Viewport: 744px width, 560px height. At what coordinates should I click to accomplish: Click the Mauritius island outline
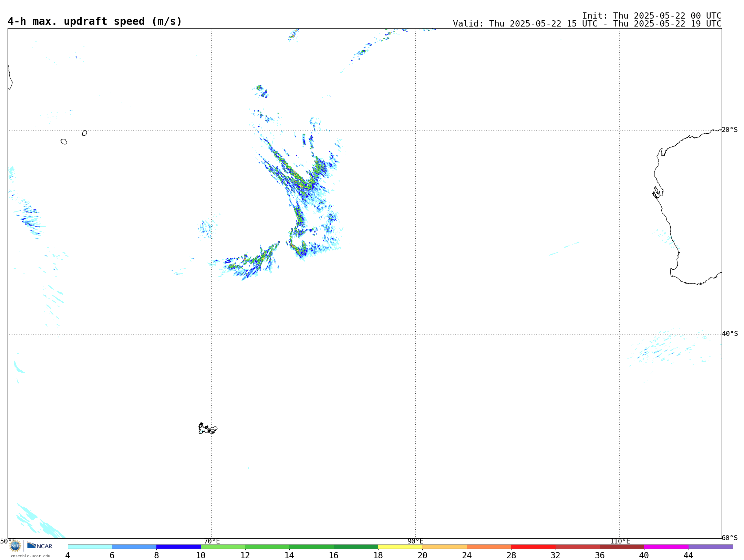coord(84,133)
